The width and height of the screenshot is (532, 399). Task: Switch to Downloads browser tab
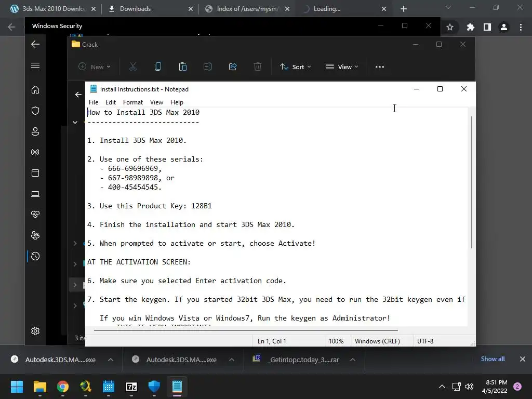[x=135, y=9]
